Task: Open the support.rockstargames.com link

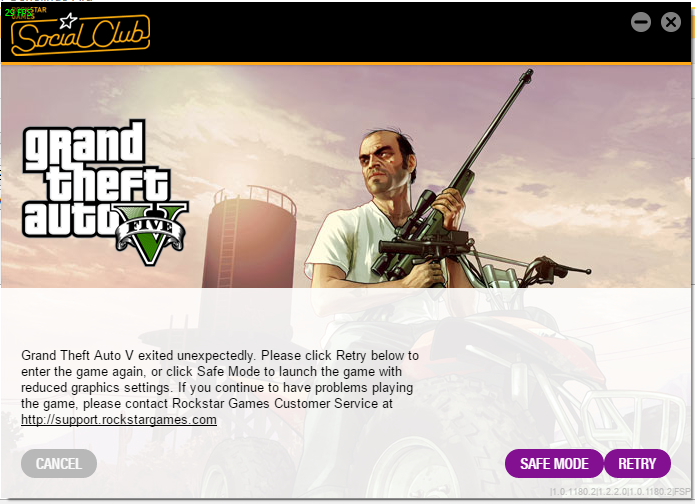Action: (x=119, y=419)
